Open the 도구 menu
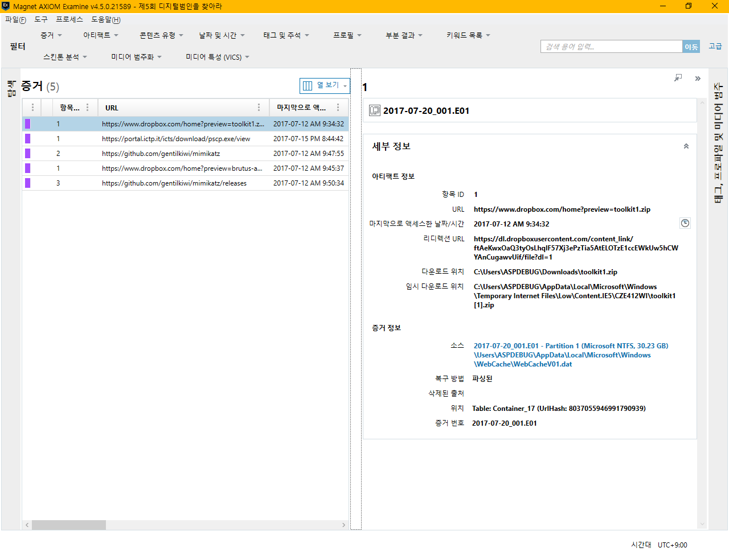729x560 pixels. (x=41, y=19)
